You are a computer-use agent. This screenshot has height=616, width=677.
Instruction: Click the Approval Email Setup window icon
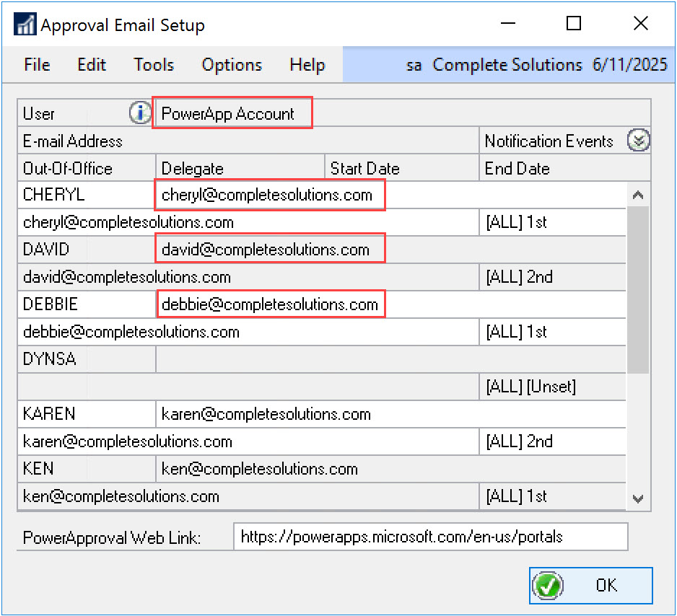click(x=26, y=25)
